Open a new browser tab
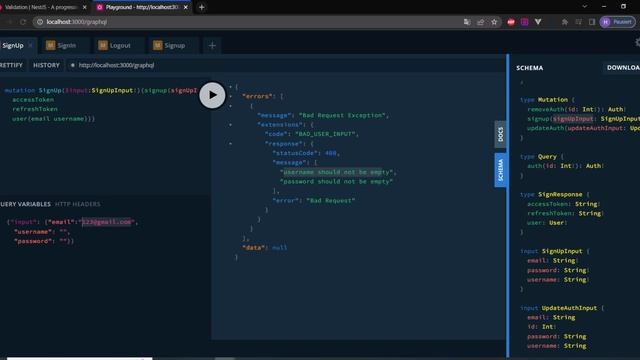This screenshot has width=640, height=360. [201, 7]
